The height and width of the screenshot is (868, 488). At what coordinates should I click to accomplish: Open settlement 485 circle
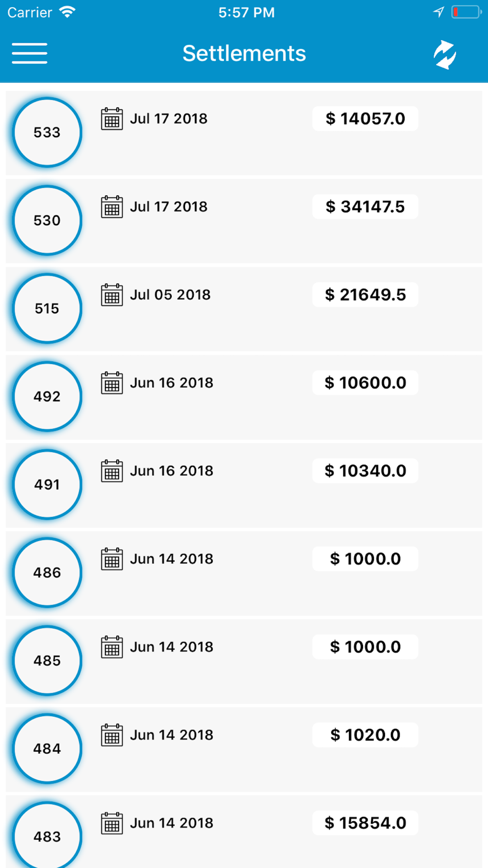pyautogui.click(x=47, y=661)
